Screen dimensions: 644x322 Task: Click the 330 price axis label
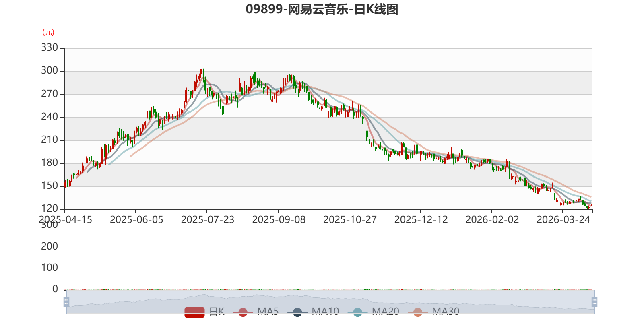pos(50,47)
